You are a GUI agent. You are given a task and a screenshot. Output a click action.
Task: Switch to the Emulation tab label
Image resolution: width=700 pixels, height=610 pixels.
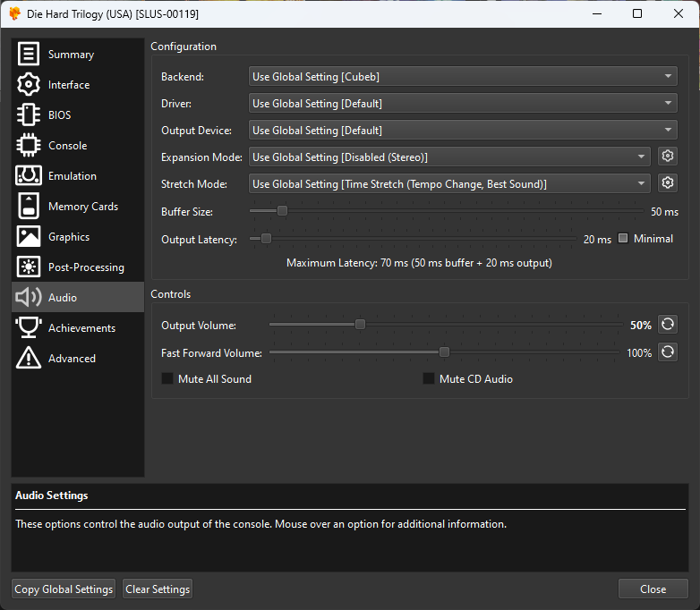(x=73, y=176)
